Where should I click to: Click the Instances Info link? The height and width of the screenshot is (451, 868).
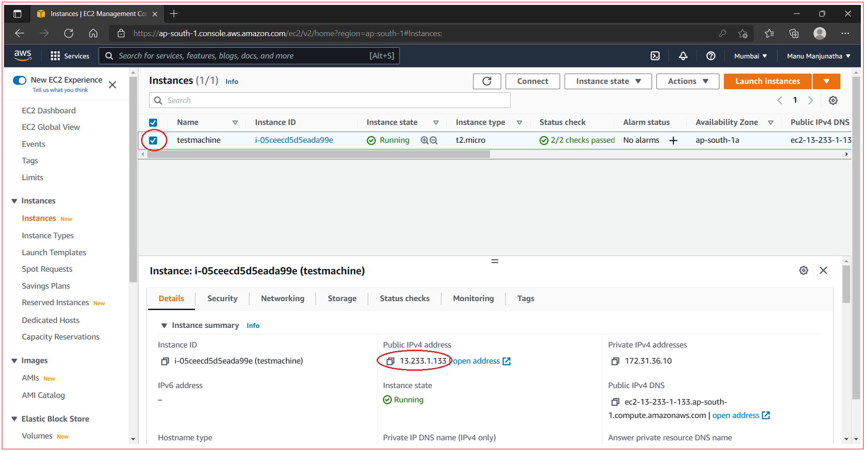(232, 82)
